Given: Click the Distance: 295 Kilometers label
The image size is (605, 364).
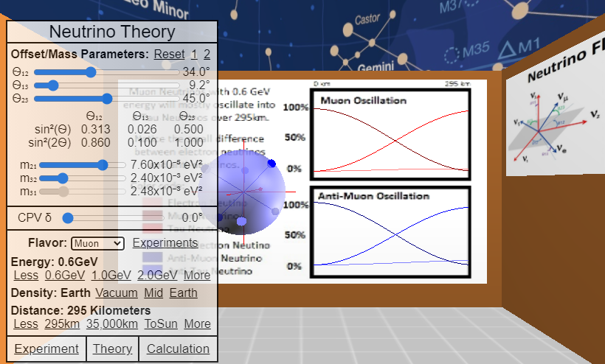Looking at the screenshot, I should click(x=80, y=310).
